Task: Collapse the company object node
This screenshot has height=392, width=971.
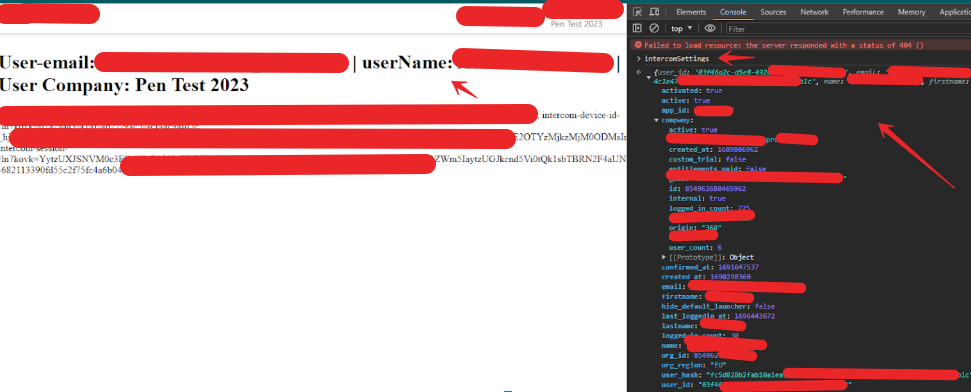Action: tap(657, 120)
